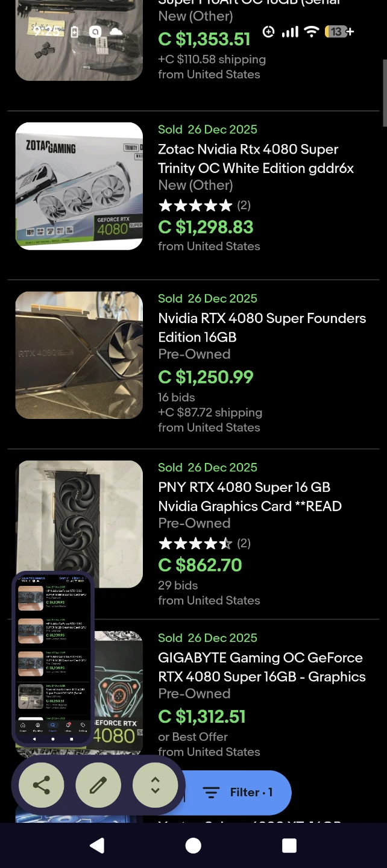Screen dimensions: 387x868
Task: Open recent apps with the square button
Action: click(289, 846)
